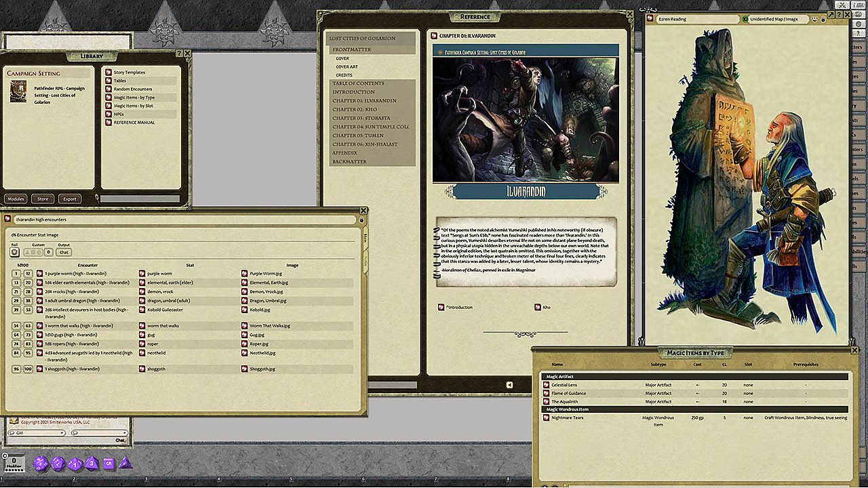Click the d4 pyramid die in the dice tray

(x=125, y=464)
